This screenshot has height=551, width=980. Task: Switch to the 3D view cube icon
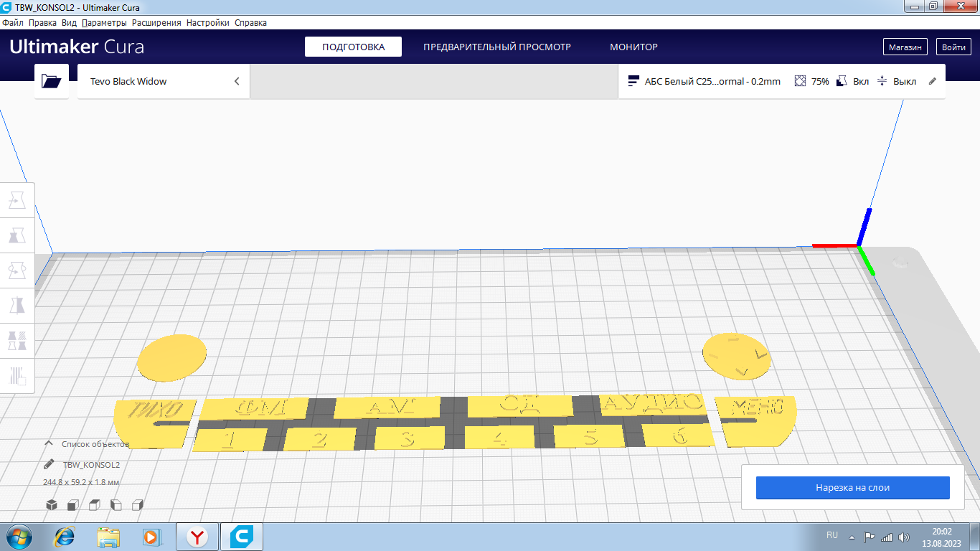(x=52, y=505)
